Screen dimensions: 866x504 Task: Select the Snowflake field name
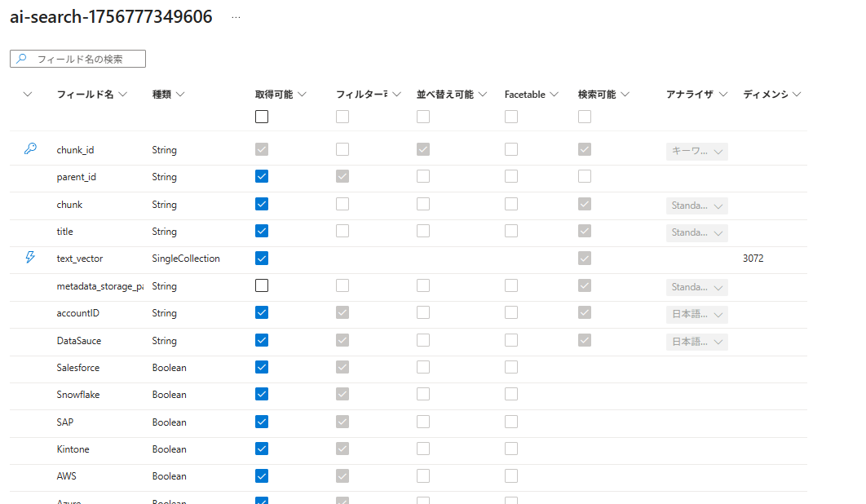click(x=77, y=396)
